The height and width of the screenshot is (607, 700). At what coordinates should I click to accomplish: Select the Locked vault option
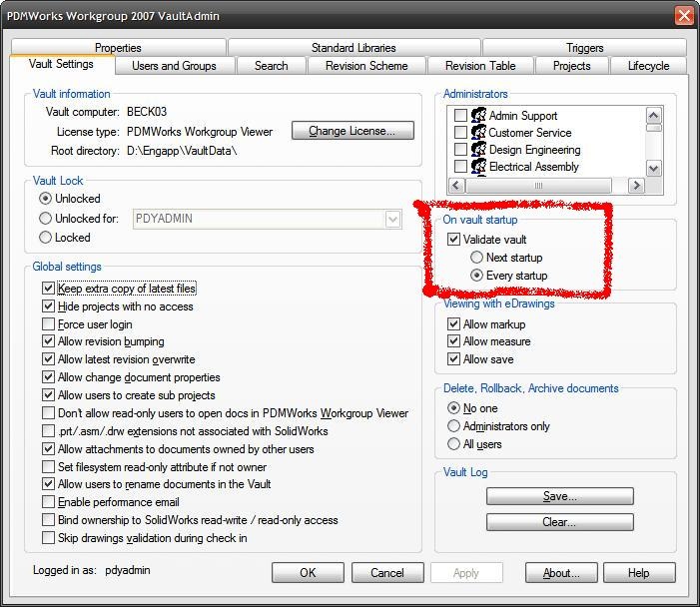[45, 238]
